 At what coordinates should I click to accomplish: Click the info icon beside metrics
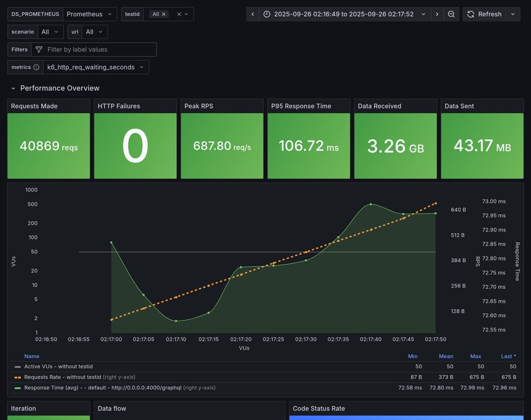(36, 67)
